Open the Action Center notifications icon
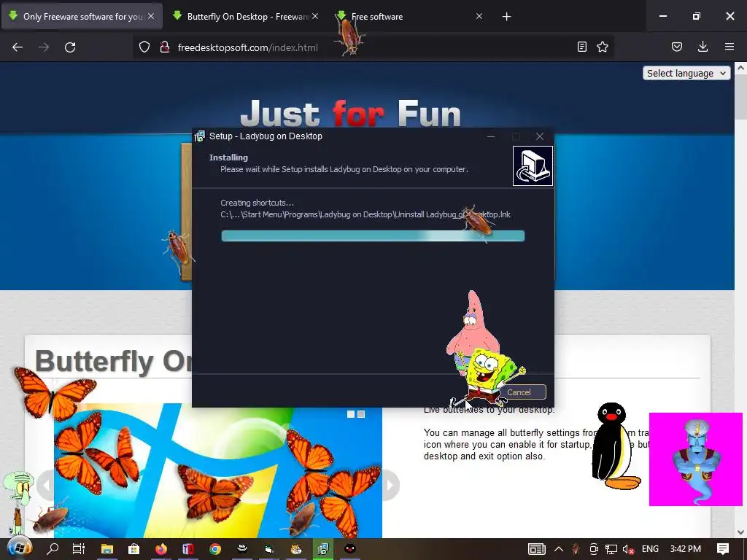This screenshot has height=560, width=747. [x=723, y=549]
